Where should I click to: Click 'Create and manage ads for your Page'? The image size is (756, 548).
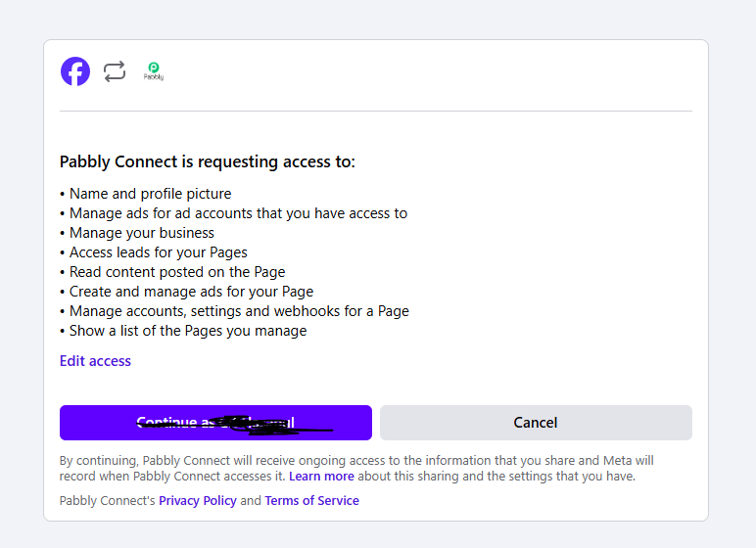tap(191, 292)
